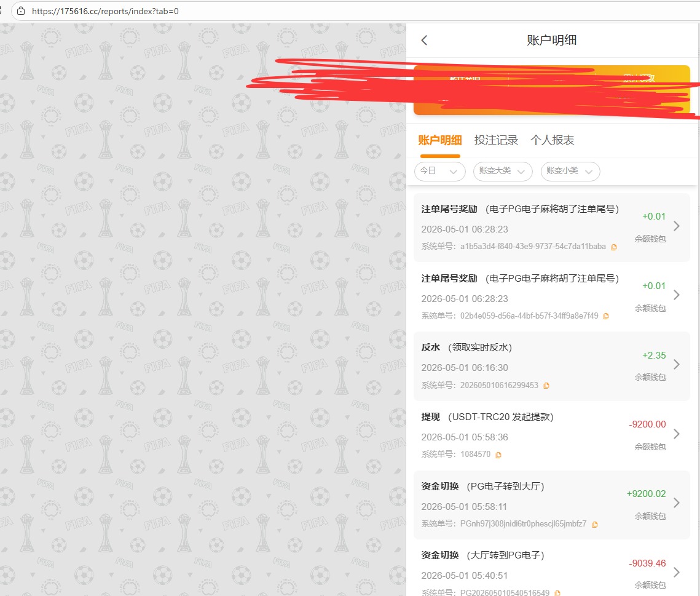This screenshot has width=700, height=596.
Task: Select the amount -9200.00
Action: pyautogui.click(x=647, y=424)
